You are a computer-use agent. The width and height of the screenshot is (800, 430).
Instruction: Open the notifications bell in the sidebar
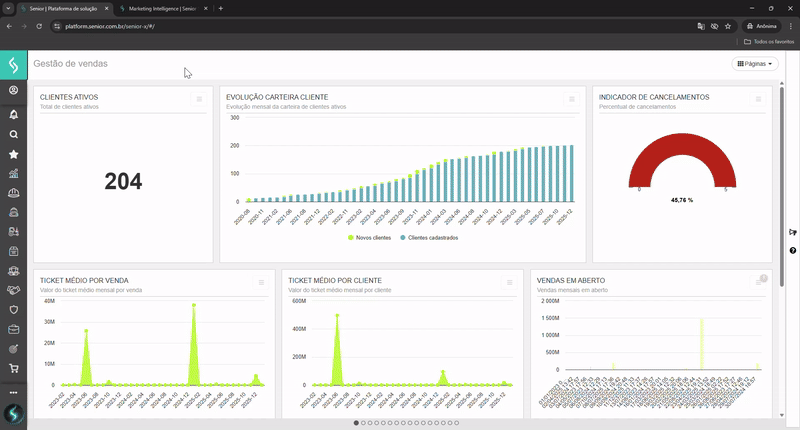pos(14,113)
